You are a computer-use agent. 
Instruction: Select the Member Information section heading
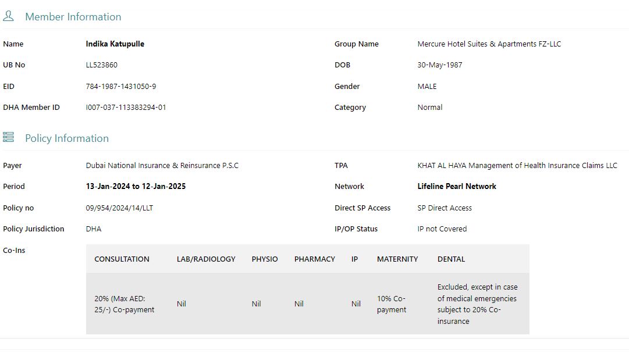(x=73, y=17)
